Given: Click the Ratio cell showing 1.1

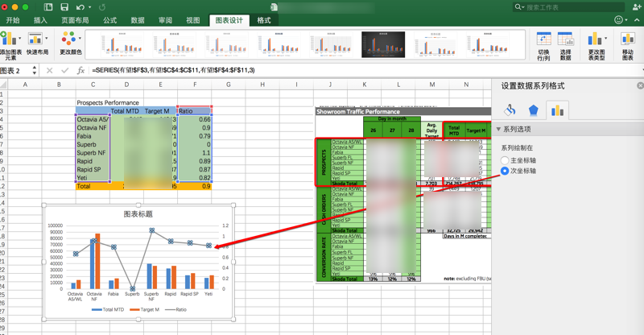Looking at the screenshot, I should click(195, 153).
